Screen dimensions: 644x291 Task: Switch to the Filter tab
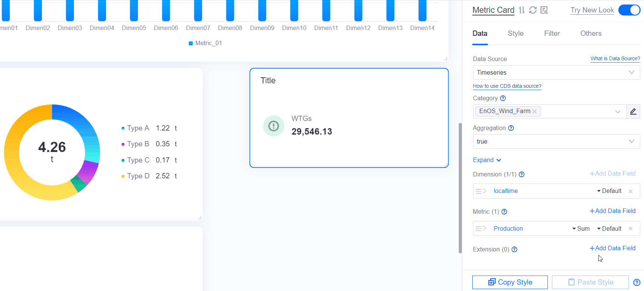[552, 34]
